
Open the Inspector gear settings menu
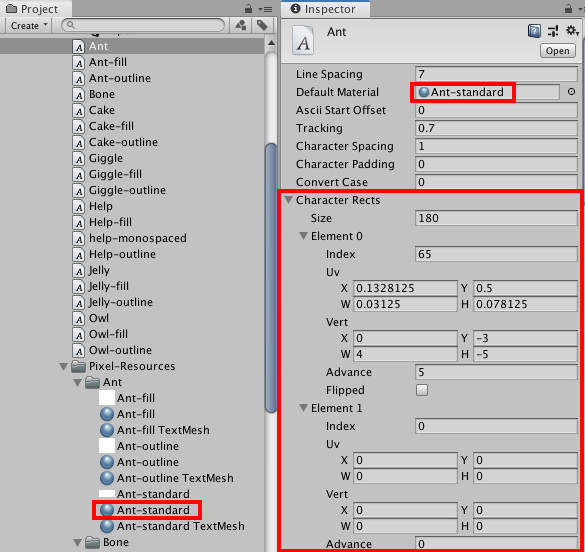tap(572, 31)
